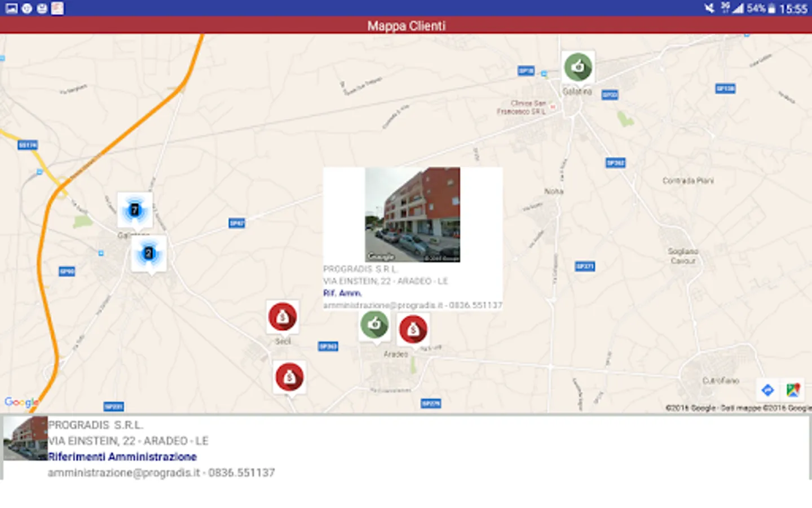Click amministrazione@progradis.it contact line in bottom panel
812x508 pixels.
[161, 472]
